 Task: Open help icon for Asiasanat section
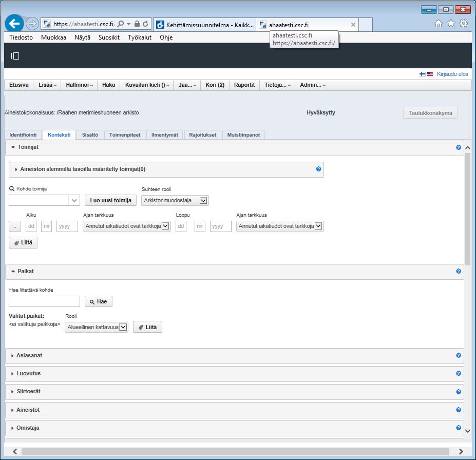click(x=459, y=355)
